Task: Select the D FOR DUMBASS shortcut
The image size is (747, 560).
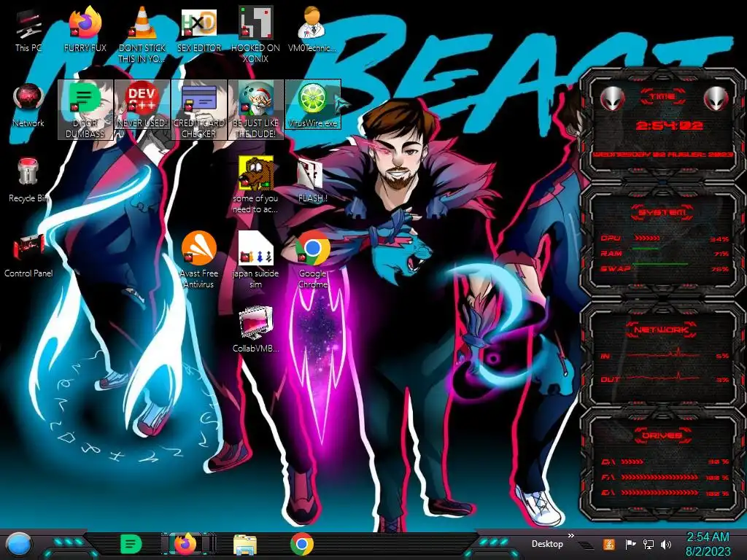Action: coord(85,109)
